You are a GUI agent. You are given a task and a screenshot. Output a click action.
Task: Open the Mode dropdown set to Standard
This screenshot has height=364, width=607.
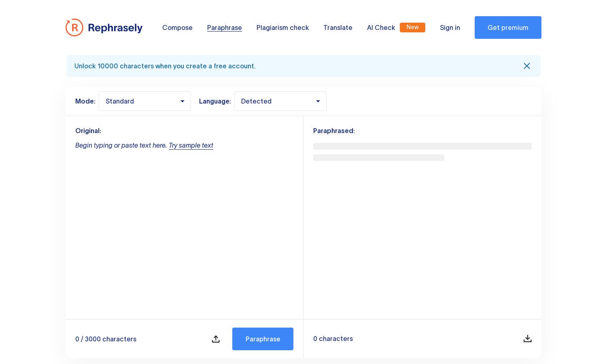pos(145,101)
